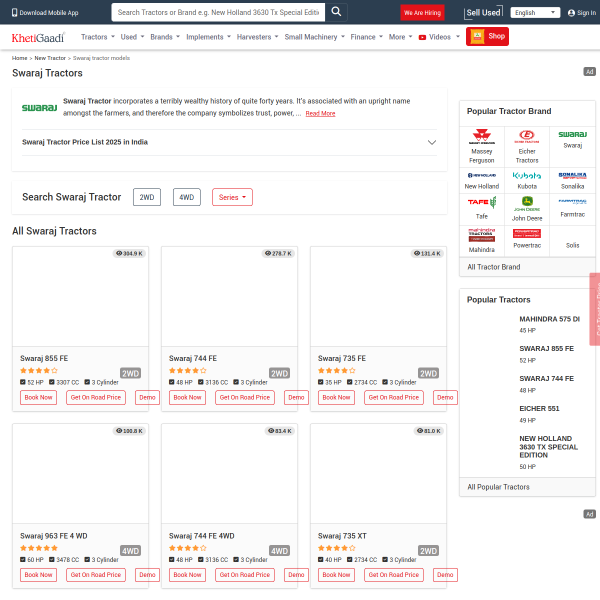The image size is (600, 600).
Task: Select the John Deere brand logo
Action: point(527,203)
